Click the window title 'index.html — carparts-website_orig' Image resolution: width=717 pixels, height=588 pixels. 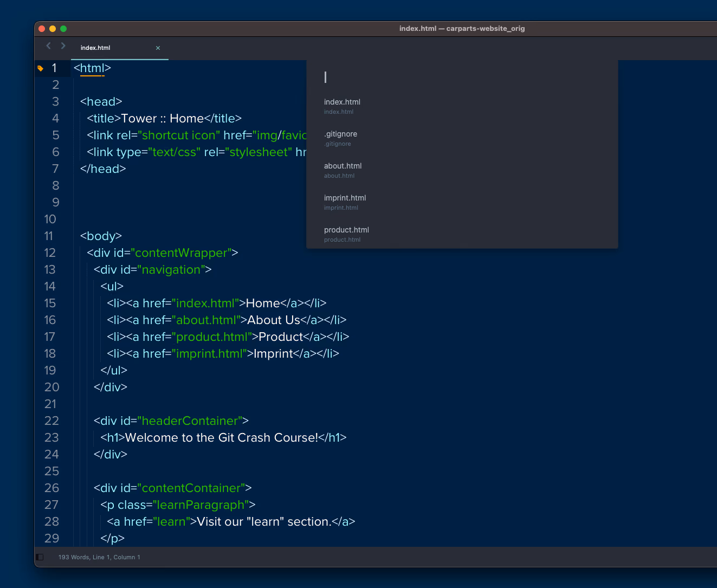click(x=462, y=29)
